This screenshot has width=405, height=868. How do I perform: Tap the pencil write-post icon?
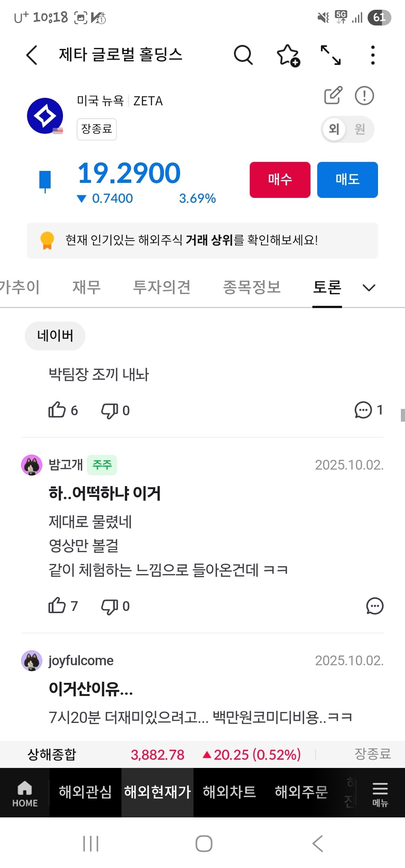click(x=333, y=95)
